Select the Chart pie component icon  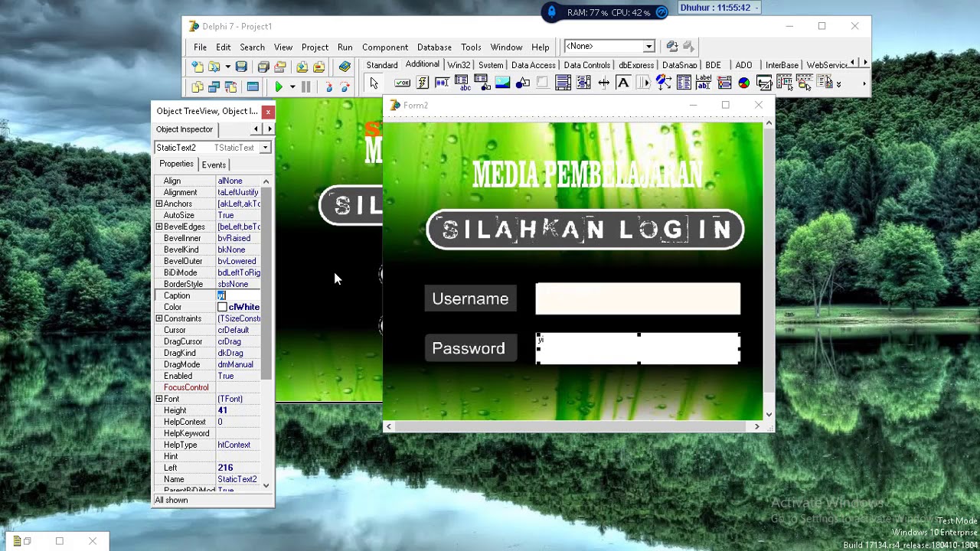[744, 83]
